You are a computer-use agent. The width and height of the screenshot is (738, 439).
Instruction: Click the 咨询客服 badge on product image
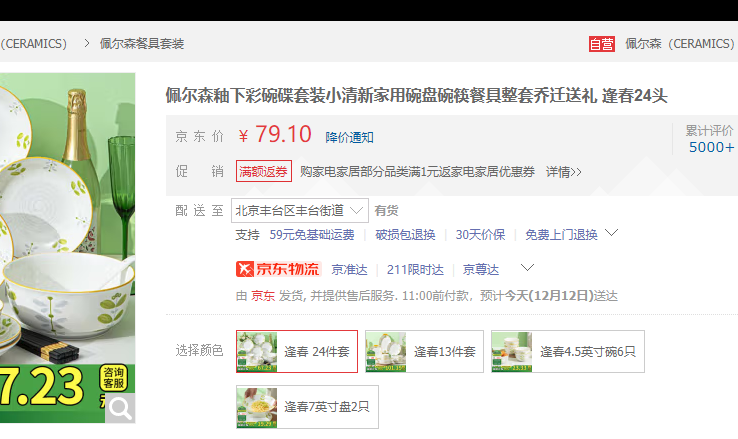113,378
